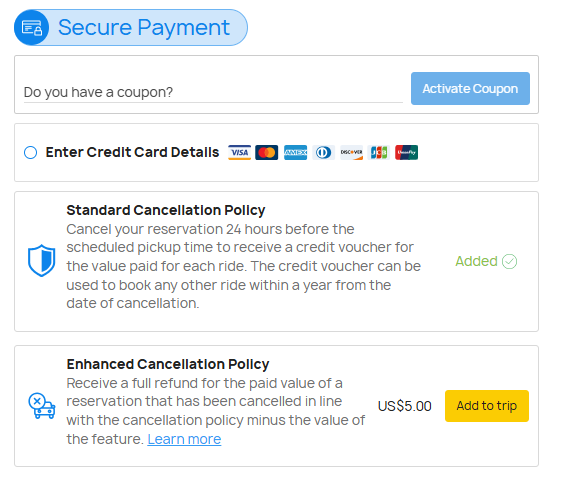Click the Discover card logo
Screen dimensions: 562x478
pos(352,152)
